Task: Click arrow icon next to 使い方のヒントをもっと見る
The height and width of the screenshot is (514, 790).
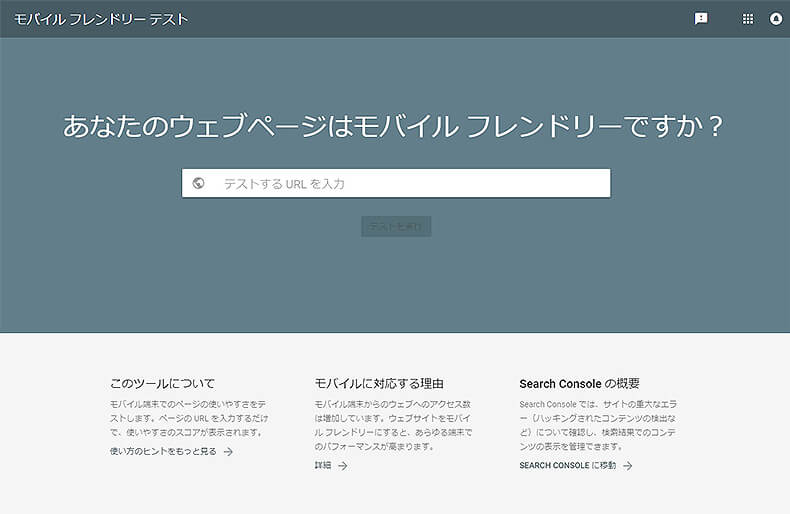Action: [x=228, y=452]
